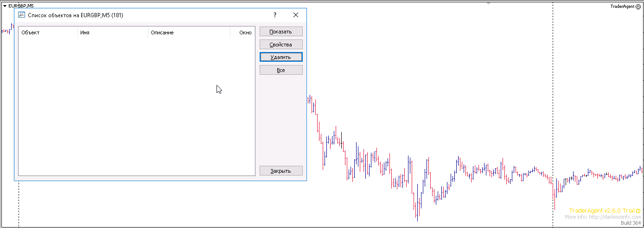The height and width of the screenshot is (228, 644).
Task: Sort the list by Имя column header
Action: click(x=113, y=33)
